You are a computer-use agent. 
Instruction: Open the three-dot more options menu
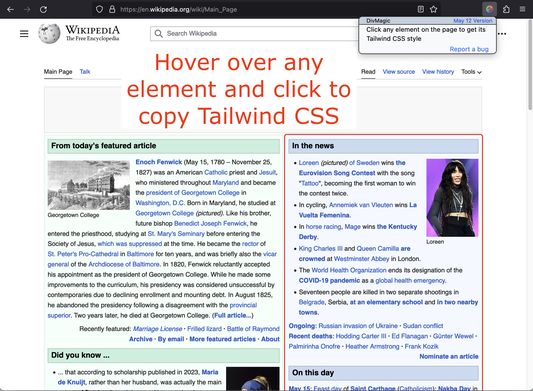click(502, 34)
